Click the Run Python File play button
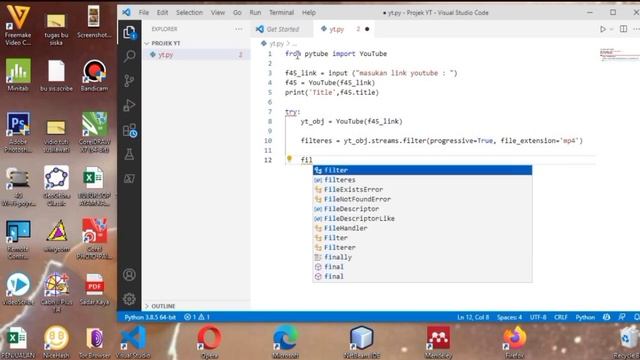 coord(602,29)
